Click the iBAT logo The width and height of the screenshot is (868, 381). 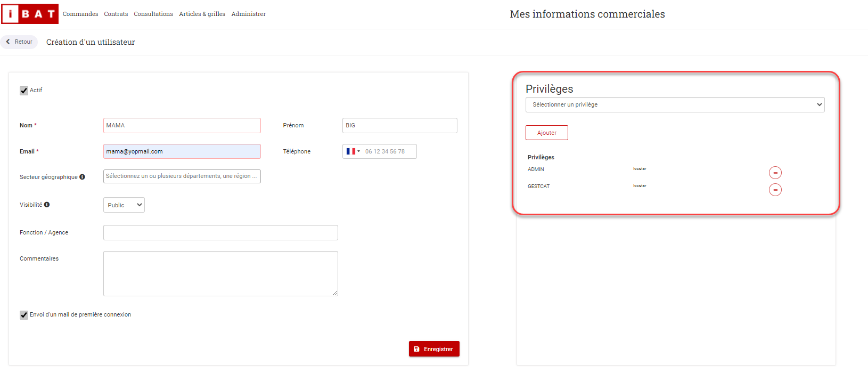pos(30,14)
